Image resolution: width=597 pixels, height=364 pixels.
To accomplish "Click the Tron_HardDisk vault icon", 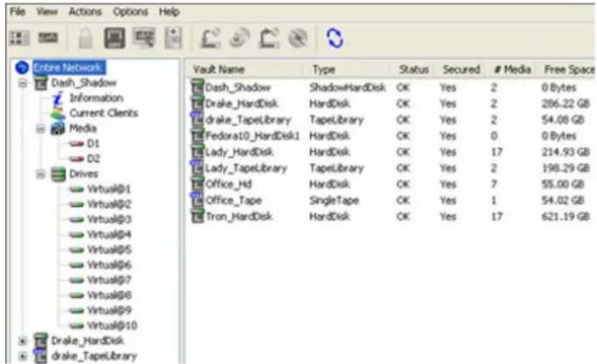I will [x=197, y=217].
